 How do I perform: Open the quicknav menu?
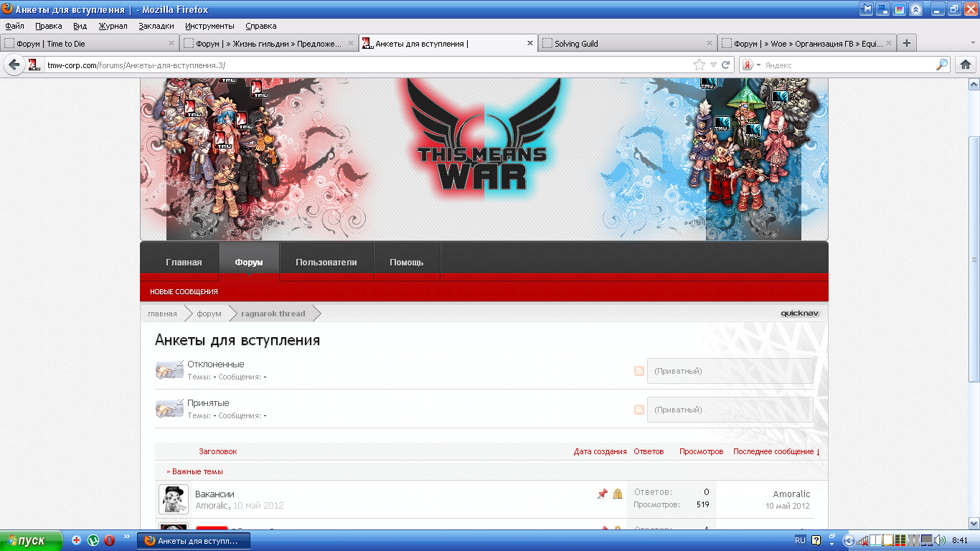[x=799, y=314]
